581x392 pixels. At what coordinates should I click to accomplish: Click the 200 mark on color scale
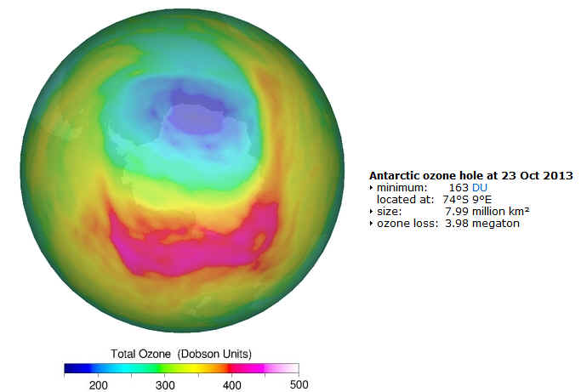(98, 385)
